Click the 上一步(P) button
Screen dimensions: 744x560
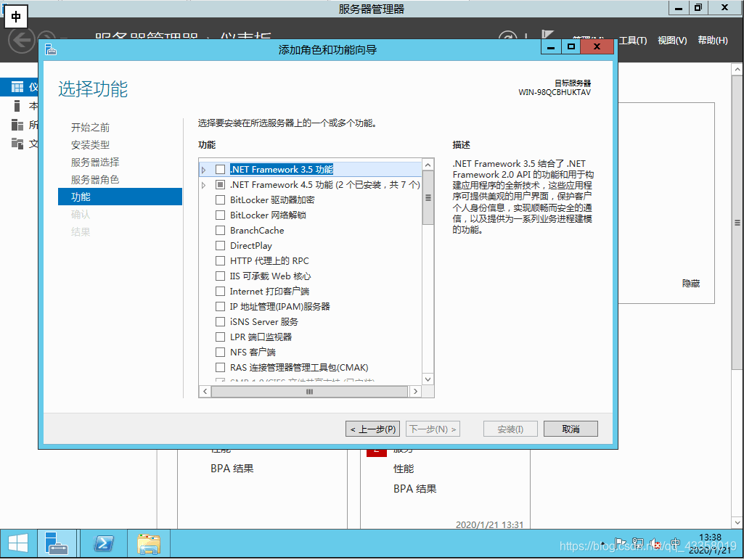(x=372, y=429)
